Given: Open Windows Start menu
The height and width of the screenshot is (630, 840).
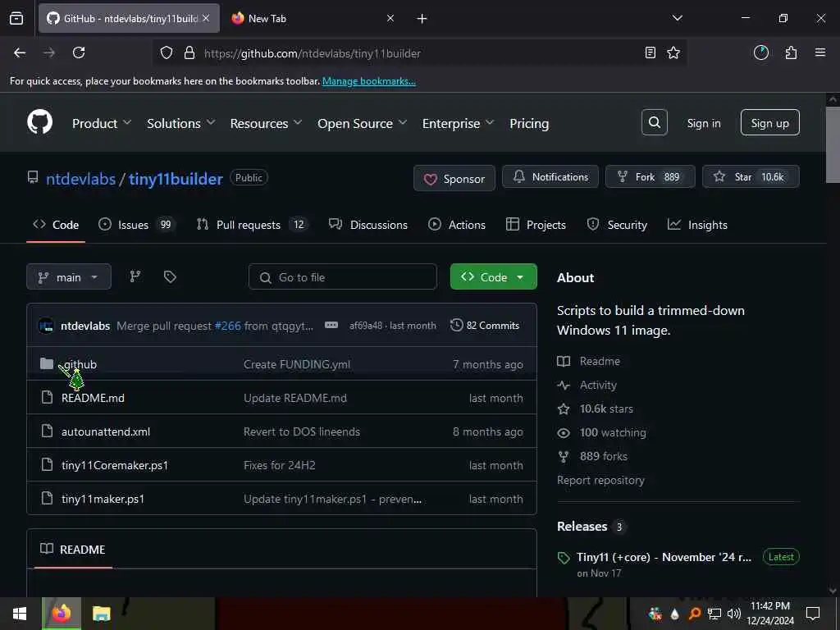Looking at the screenshot, I should tap(20, 614).
